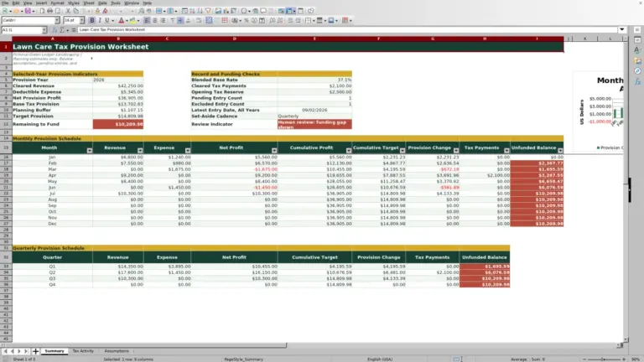
Task: Click the zoom in plus button
Action: 624,359
